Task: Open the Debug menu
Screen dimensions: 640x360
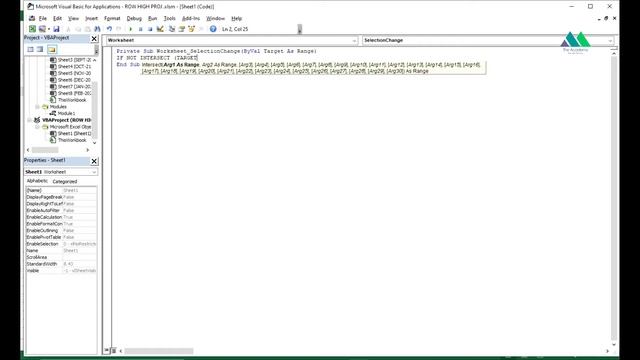Action: [x=134, y=18]
